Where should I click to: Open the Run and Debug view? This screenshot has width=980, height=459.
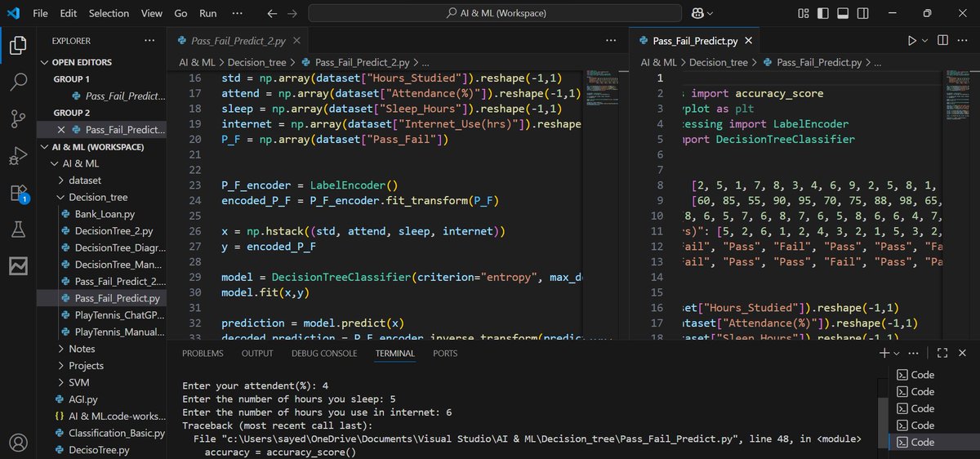(x=18, y=155)
